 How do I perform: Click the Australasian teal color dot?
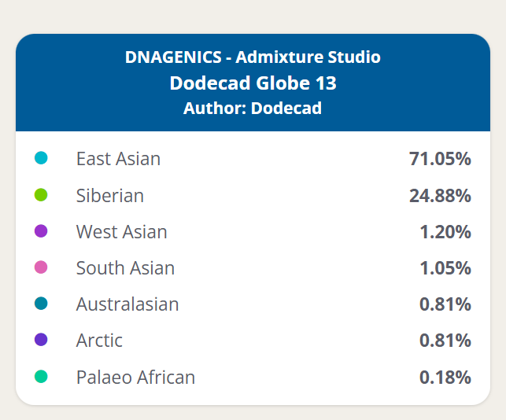tap(42, 304)
